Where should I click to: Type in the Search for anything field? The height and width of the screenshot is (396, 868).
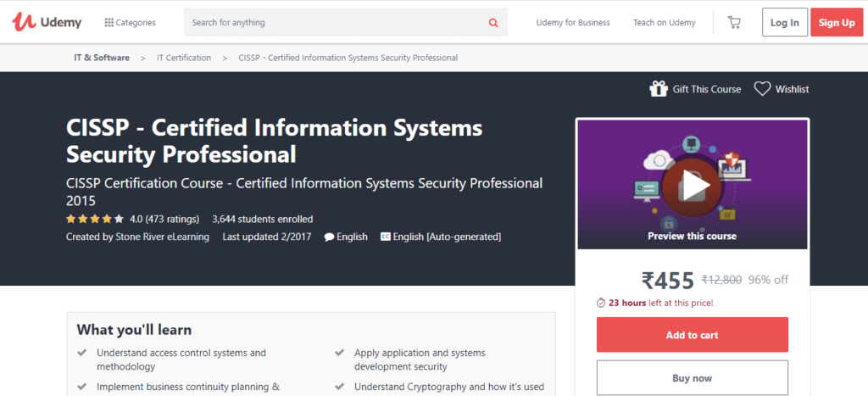pyautogui.click(x=331, y=23)
